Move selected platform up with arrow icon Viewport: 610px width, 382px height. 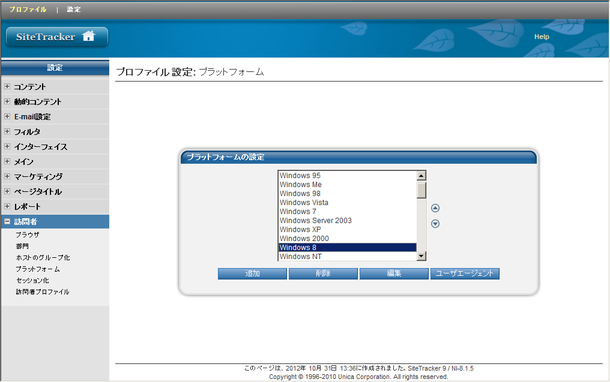(x=435, y=208)
